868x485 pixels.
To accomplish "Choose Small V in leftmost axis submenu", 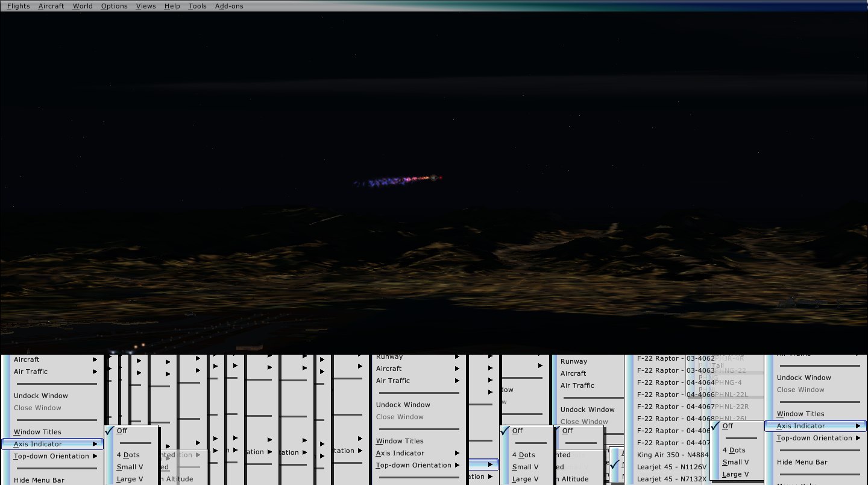I will click(x=130, y=467).
